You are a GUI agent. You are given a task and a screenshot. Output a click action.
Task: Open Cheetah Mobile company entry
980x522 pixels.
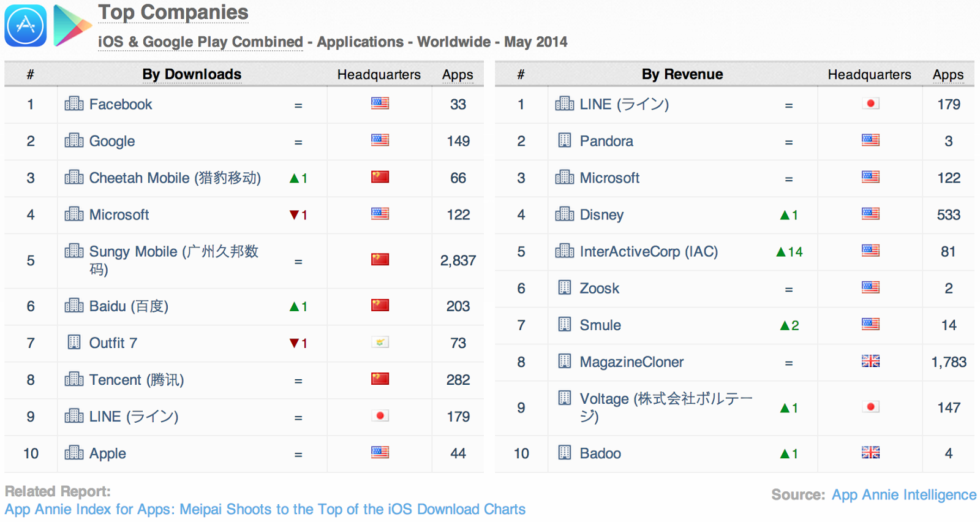coord(175,178)
